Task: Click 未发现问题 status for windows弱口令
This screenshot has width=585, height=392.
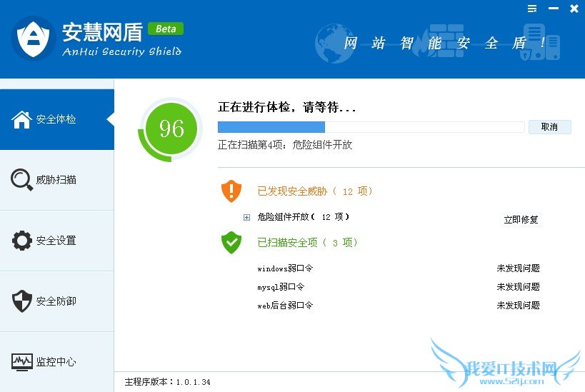Action: tap(519, 268)
